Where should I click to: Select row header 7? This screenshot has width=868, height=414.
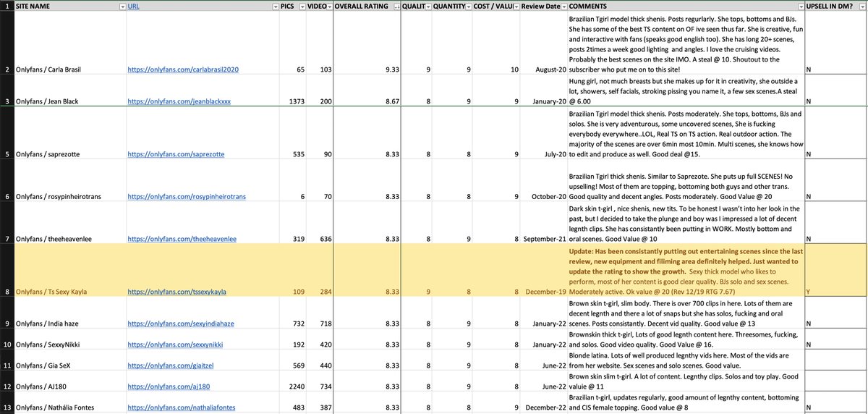pyautogui.click(x=7, y=223)
